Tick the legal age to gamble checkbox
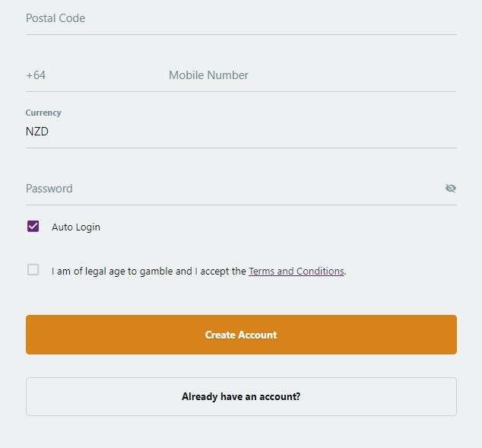Screen dimensions: 482x448 [33, 270]
